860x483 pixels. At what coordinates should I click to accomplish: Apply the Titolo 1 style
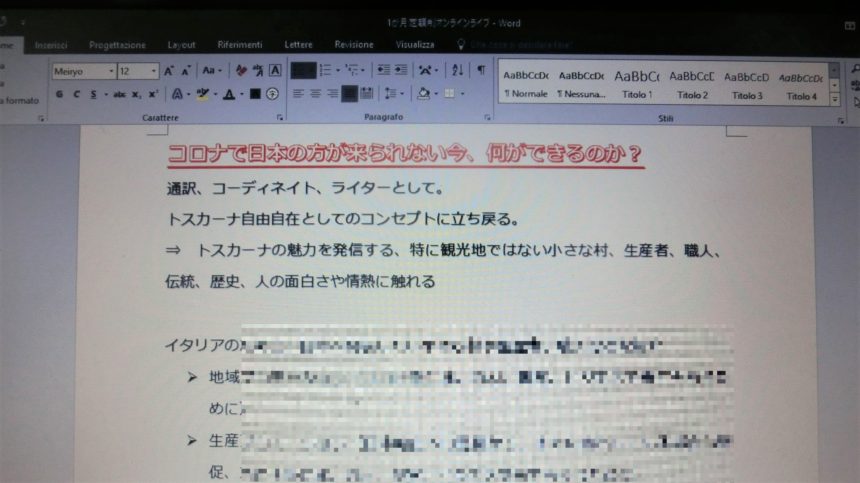tap(637, 84)
